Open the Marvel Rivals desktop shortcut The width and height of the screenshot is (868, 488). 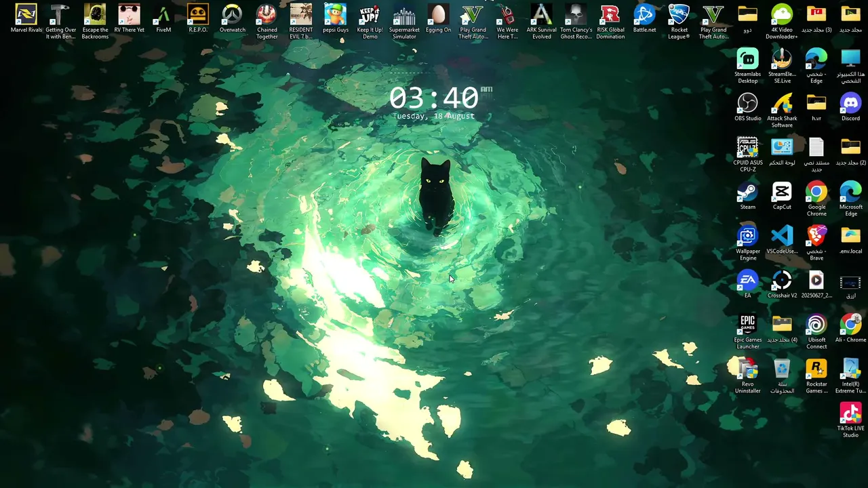pos(26,20)
